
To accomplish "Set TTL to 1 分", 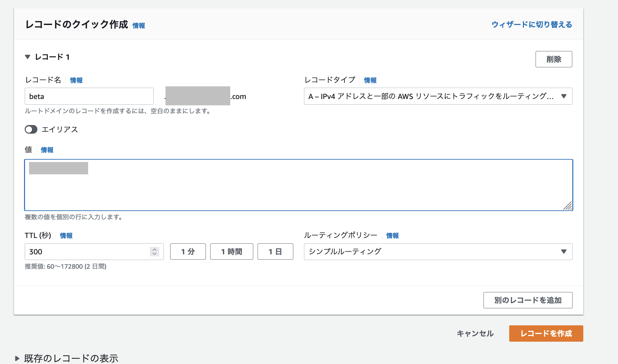I will tap(188, 252).
